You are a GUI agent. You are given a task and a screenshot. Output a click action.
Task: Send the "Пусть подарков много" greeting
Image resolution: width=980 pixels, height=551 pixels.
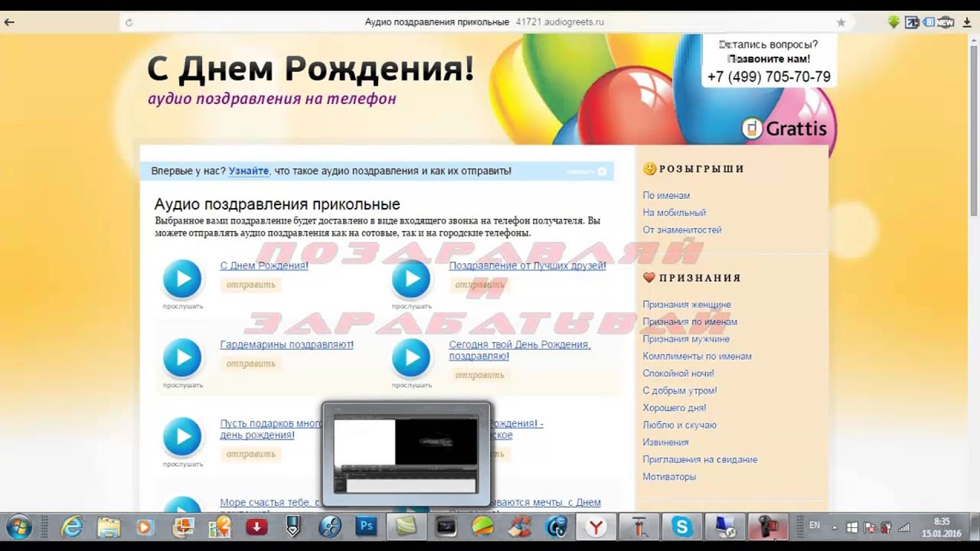coord(250,454)
